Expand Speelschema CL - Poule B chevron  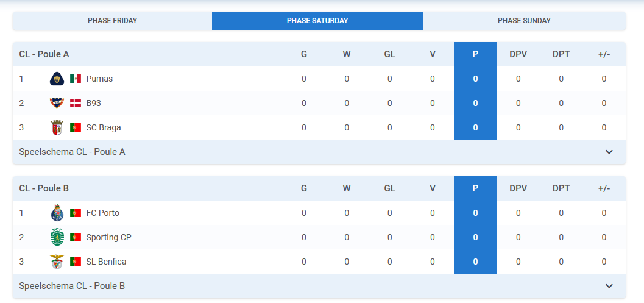tap(609, 286)
